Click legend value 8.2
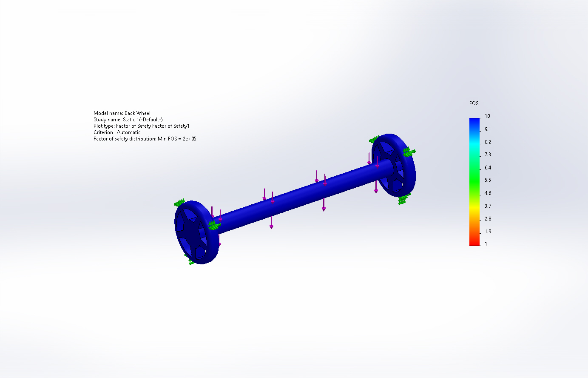The height and width of the screenshot is (378, 588). 488,142
